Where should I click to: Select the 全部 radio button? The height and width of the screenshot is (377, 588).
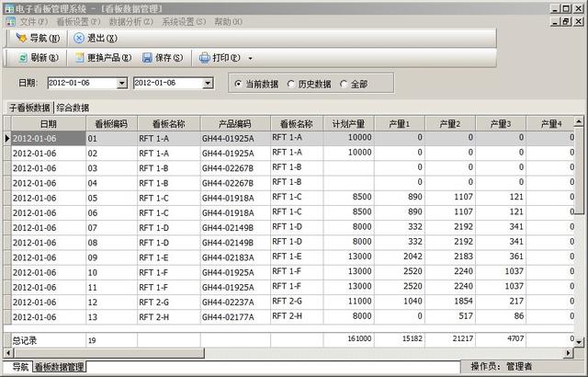344,84
